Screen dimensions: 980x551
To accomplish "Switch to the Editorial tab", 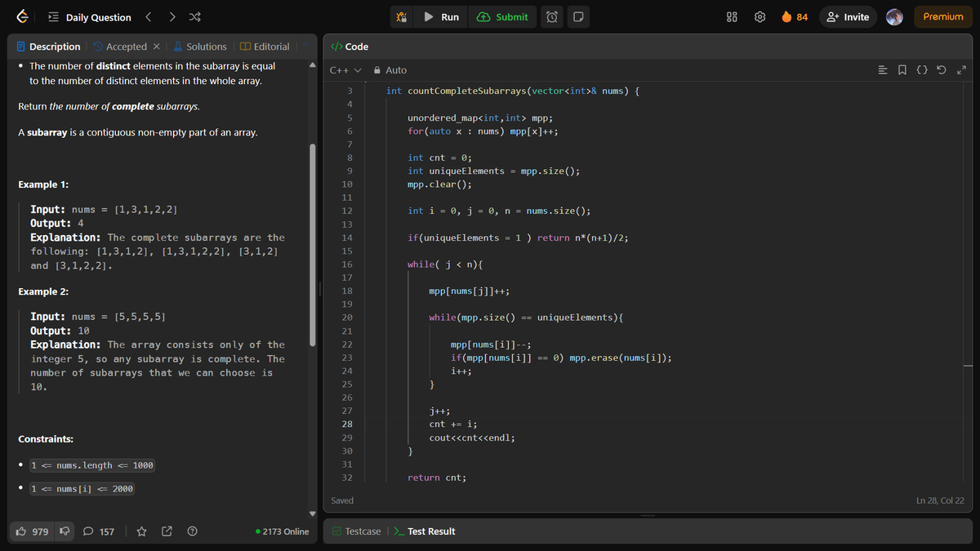I will tap(265, 47).
